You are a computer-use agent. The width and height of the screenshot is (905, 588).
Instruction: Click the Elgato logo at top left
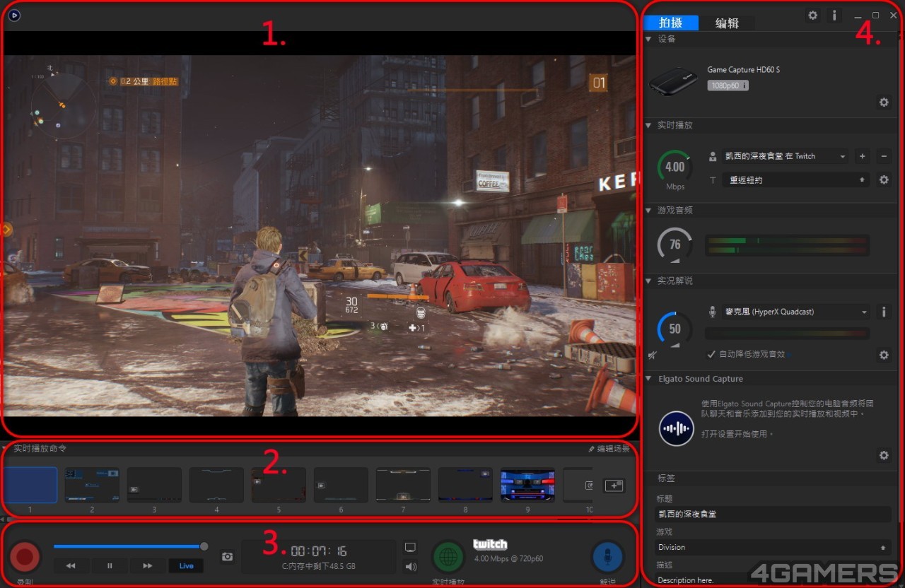14,15
